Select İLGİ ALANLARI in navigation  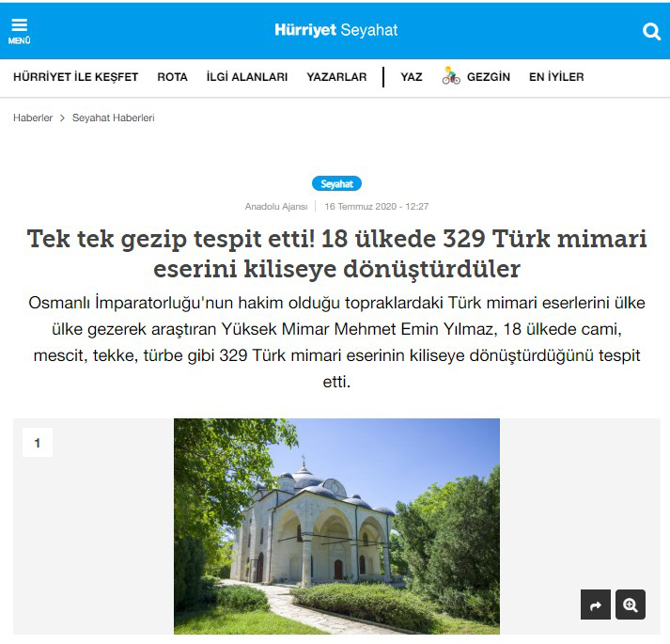pos(247,77)
